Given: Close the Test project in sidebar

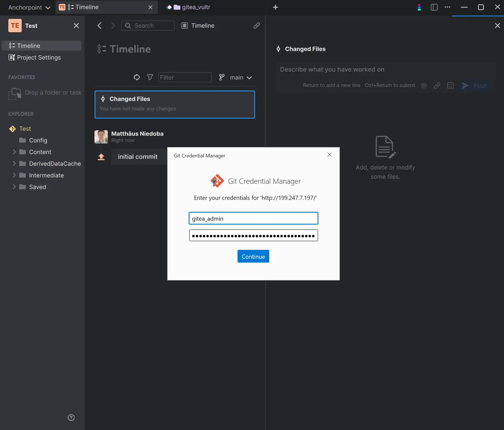Looking at the screenshot, I should tap(76, 26).
